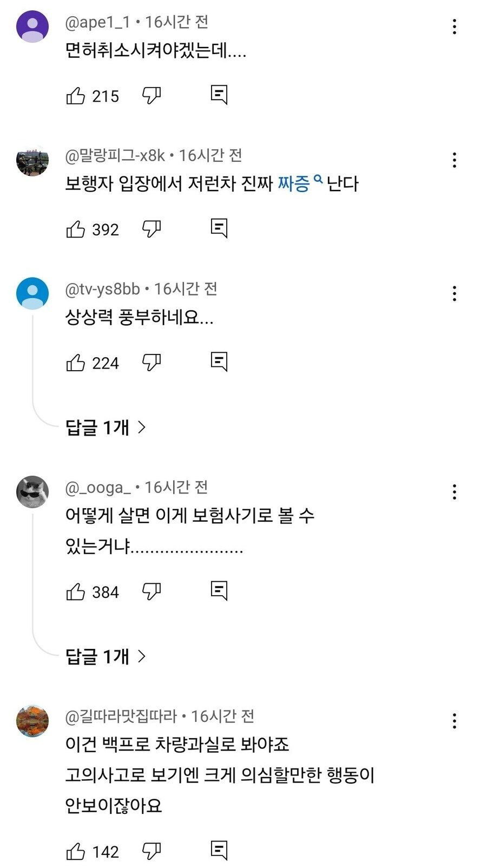
Task: Like the comment by @ape1_1
Action: click(76, 96)
